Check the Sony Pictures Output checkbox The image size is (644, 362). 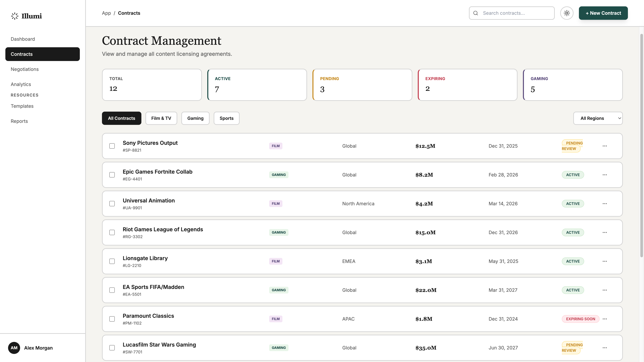point(112,146)
